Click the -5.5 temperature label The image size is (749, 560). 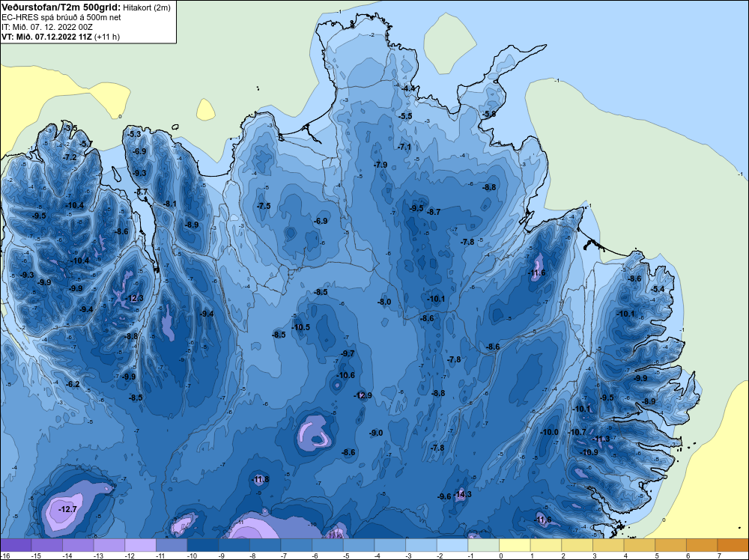(x=405, y=117)
